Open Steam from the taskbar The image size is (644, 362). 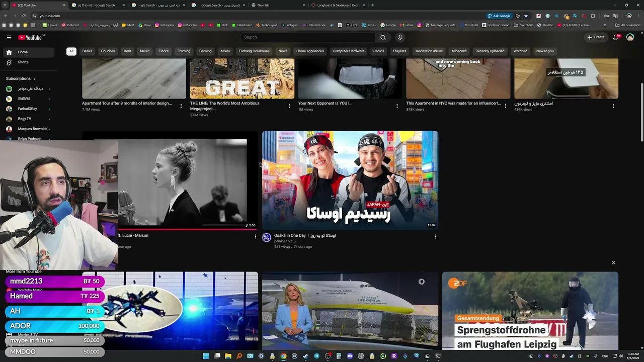click(305, 356)
